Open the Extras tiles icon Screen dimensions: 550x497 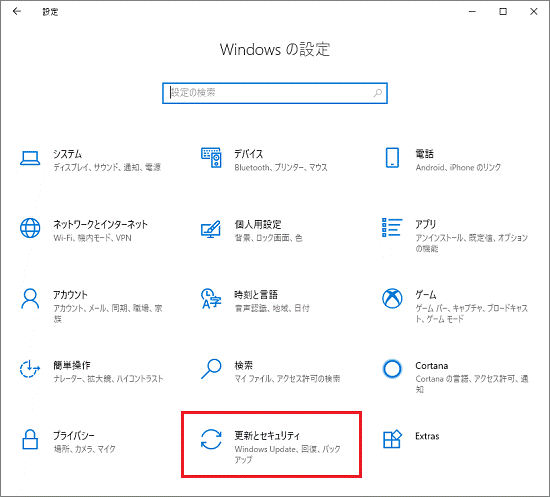(392, 439)
